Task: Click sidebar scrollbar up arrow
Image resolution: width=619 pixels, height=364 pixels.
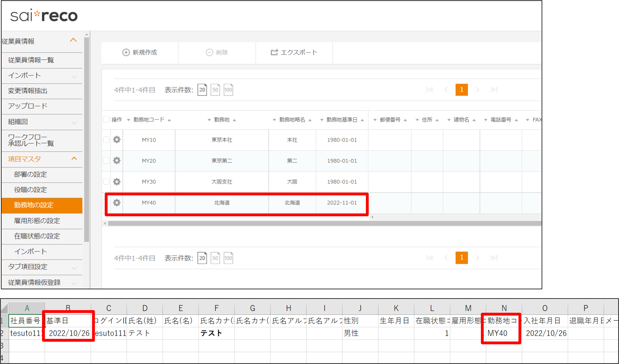Action: click(x=86, y=35)
